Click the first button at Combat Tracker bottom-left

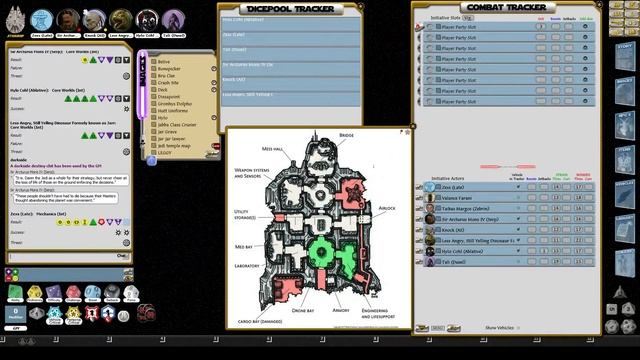[422, 328]
